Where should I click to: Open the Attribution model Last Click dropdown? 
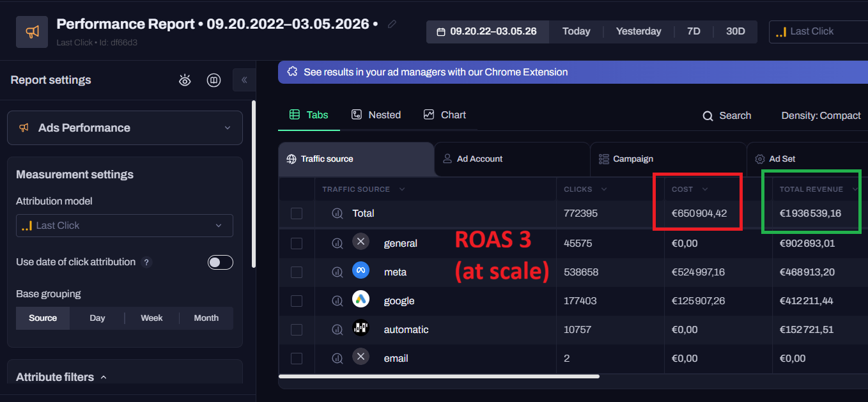[125, 226]
